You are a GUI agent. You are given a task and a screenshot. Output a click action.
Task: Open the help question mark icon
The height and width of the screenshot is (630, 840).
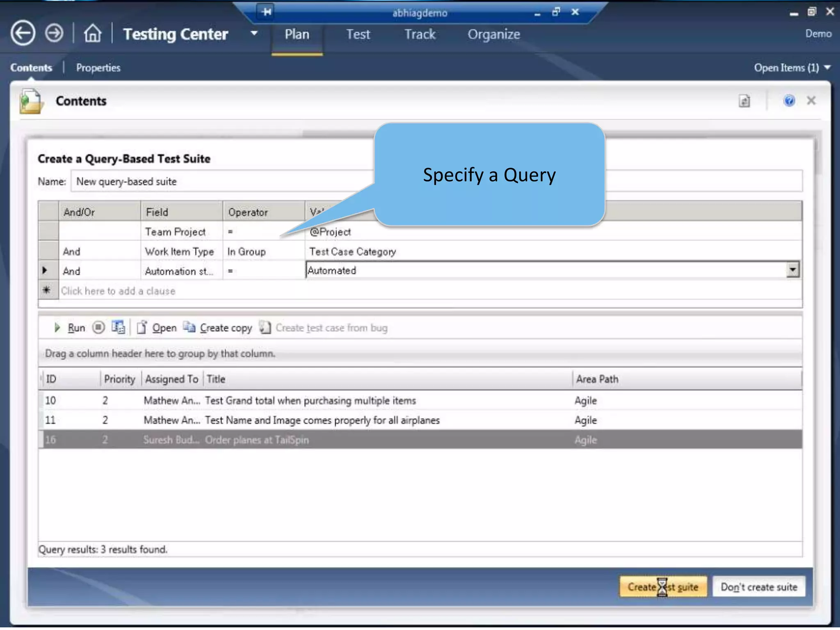pos(789,100)
